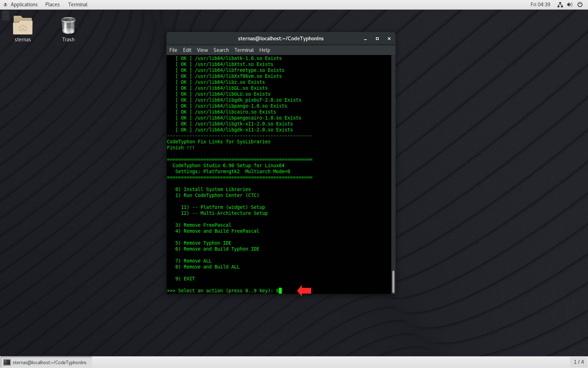This screenshot has width=588, height=368.
Task: Open the Trash icon on desktop
Action: tap(68, 26)
